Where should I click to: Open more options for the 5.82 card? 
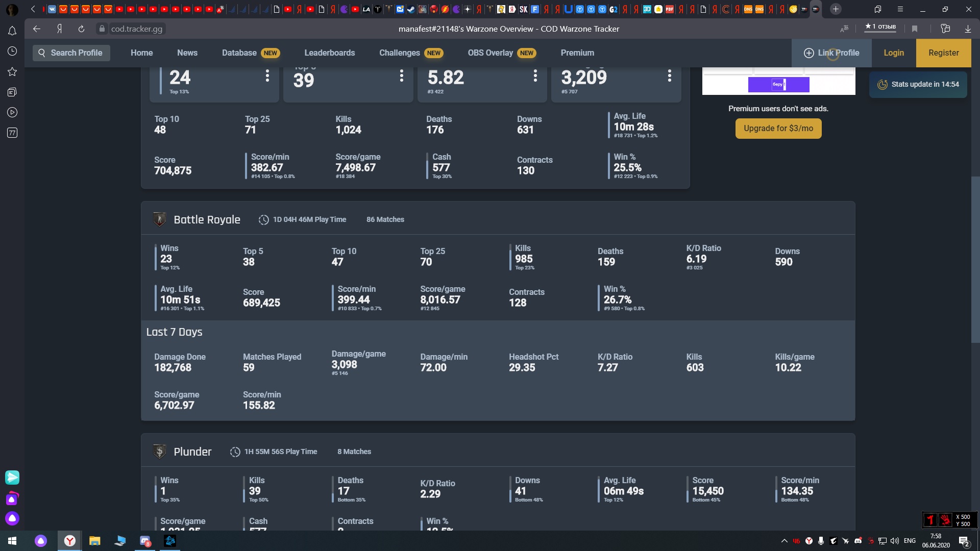[535, 76]
